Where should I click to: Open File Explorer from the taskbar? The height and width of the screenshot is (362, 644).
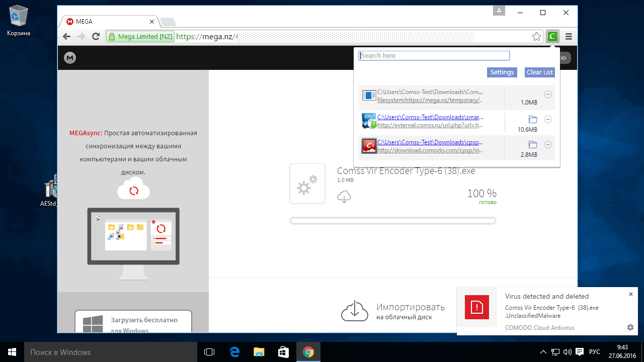tap(259, 352)
